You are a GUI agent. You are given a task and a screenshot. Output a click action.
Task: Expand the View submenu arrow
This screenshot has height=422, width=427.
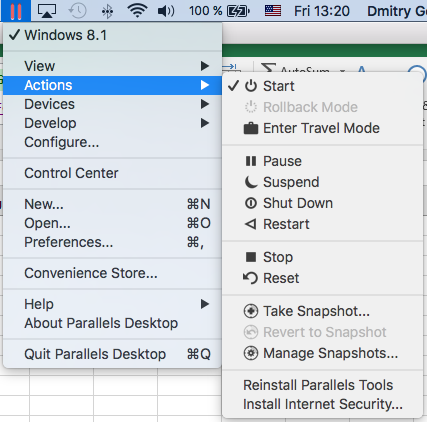[205, 66]
